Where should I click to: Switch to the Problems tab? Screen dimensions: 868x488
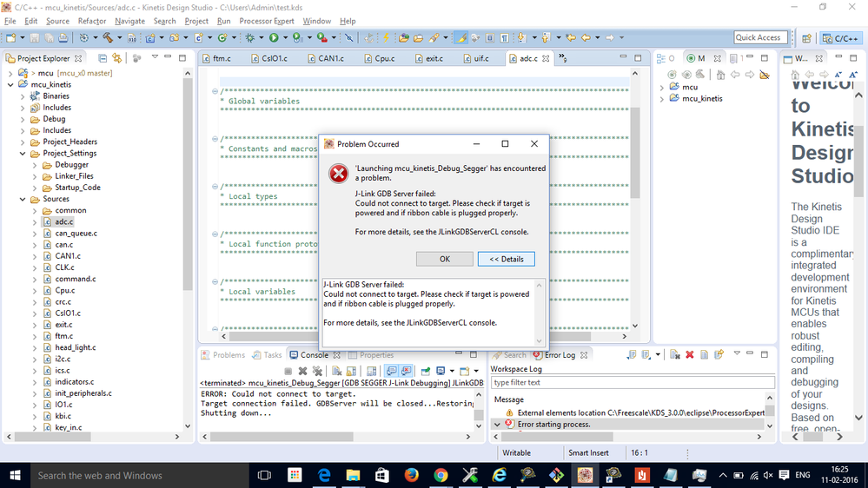coord(223,354)
